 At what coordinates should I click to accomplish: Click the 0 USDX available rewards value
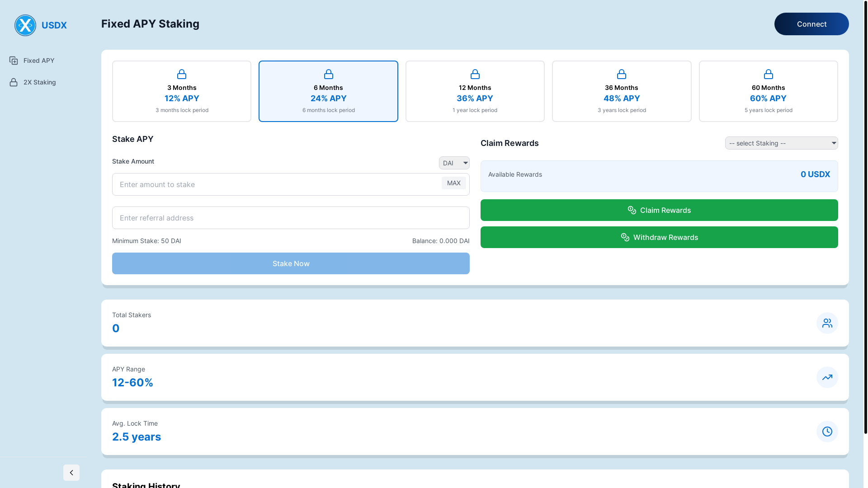(816, 174)
